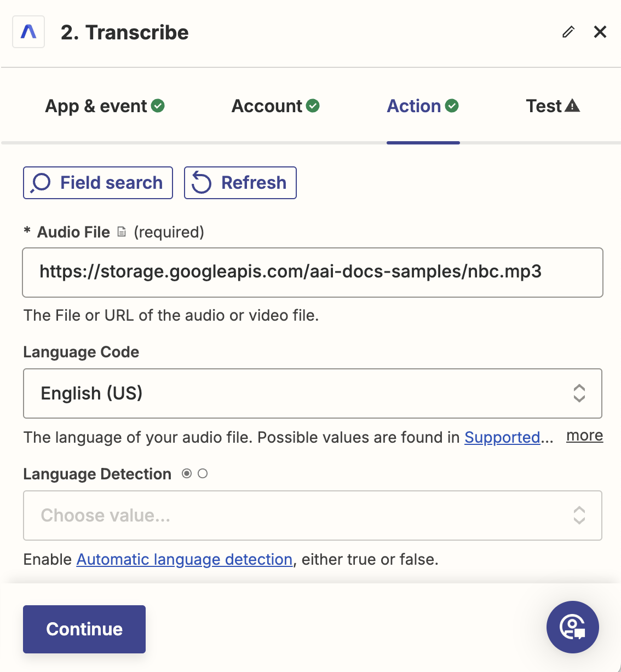The height and width of the screenshot is (672, 621).
Task: Click the magnifier icon in Field search
Action: (40, 182)
